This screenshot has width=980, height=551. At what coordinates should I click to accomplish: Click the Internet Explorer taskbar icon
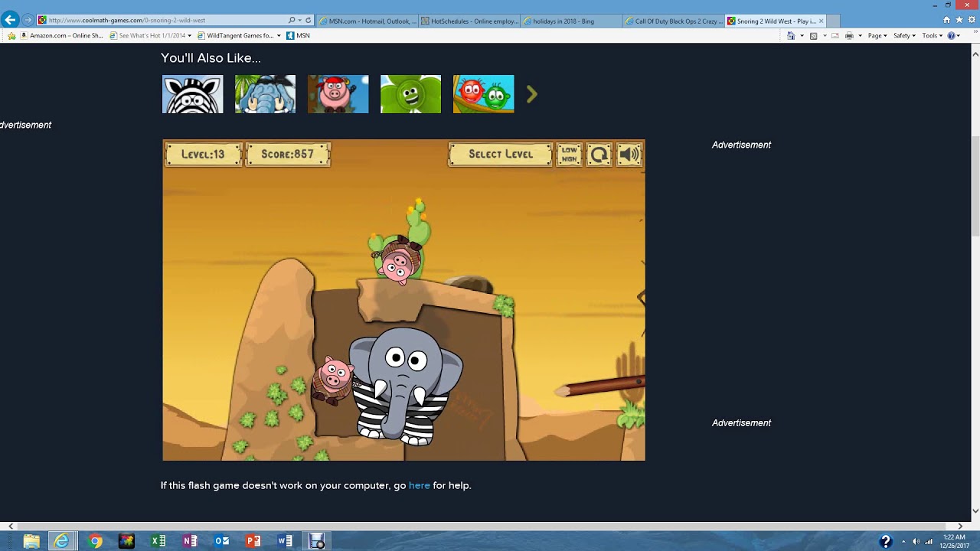click(x=61, y=541)
